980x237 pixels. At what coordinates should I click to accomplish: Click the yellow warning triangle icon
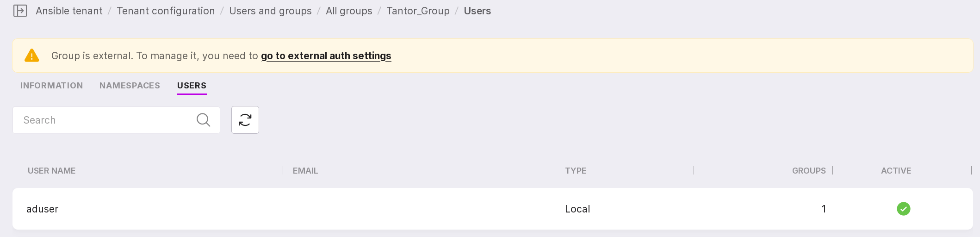click(x=31, y=56)
